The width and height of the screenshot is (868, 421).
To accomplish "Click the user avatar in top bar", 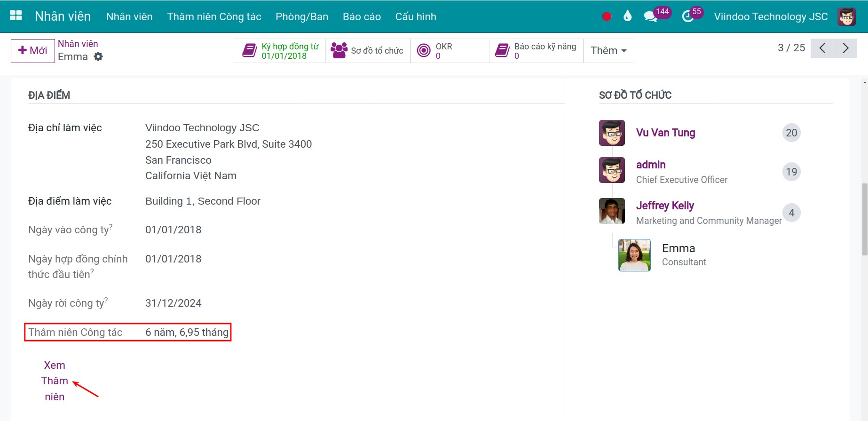I will tap(846, 16).
